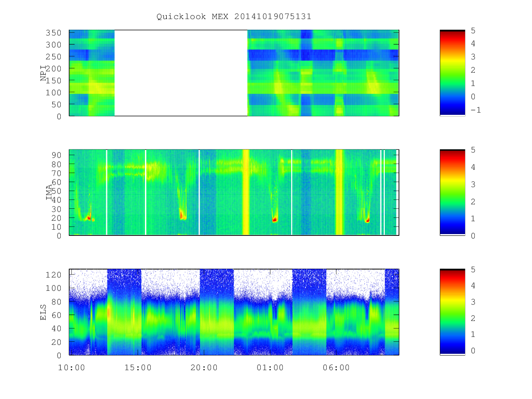532x399 pixels.
Task: Click the 15:00 time tick label
Action: tap(138, 368)
